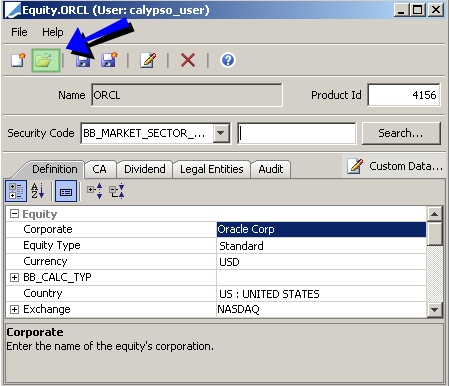Click the Save As New icon
This screenshot has width=449, height=386.
pyautogui.click(x=109, y=60)
